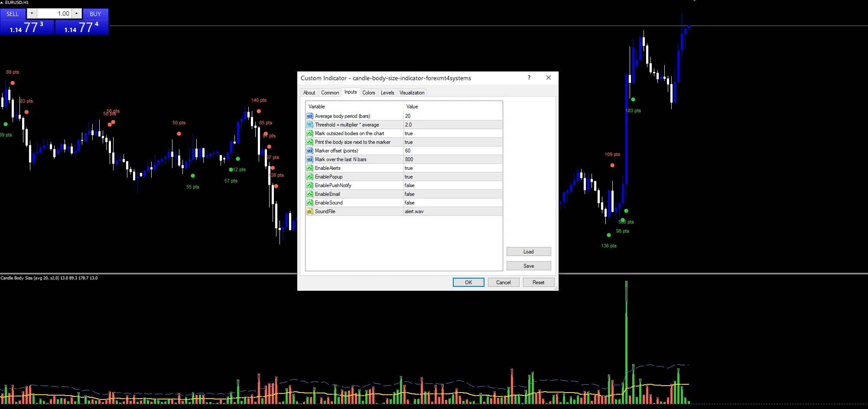Image resolution: width=868 pixels, height=409 pixels.
Task: Click the sell price 1.14 77 tile
Action: [x=27, y=27]
